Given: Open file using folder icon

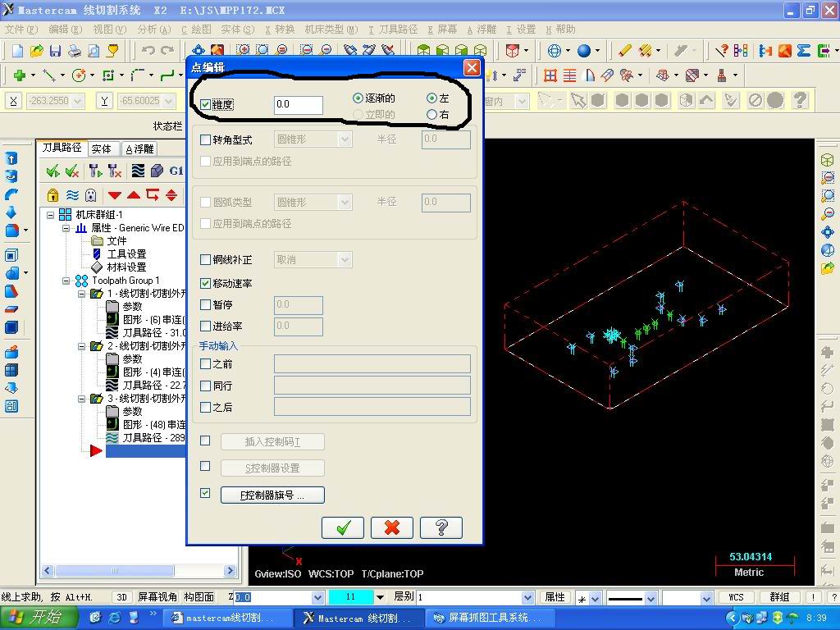Looking at the screenshot, I should pos(36,51).
